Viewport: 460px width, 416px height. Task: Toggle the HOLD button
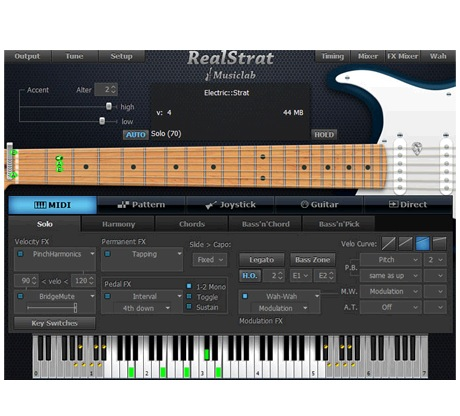click(x=324, y=135)
